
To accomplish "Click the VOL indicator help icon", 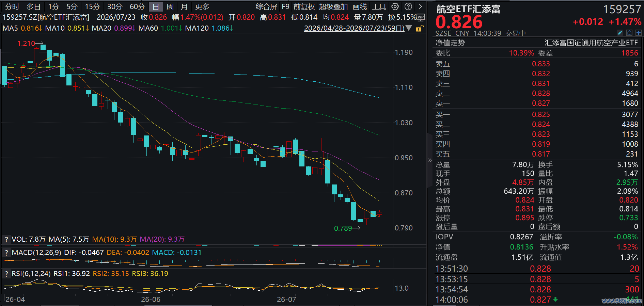I will point(6,240).
